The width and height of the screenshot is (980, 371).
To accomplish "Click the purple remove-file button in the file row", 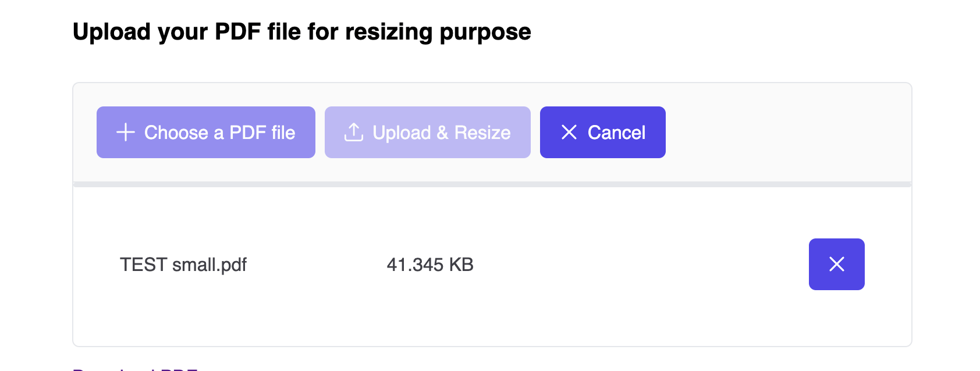I will click(837, 264).
